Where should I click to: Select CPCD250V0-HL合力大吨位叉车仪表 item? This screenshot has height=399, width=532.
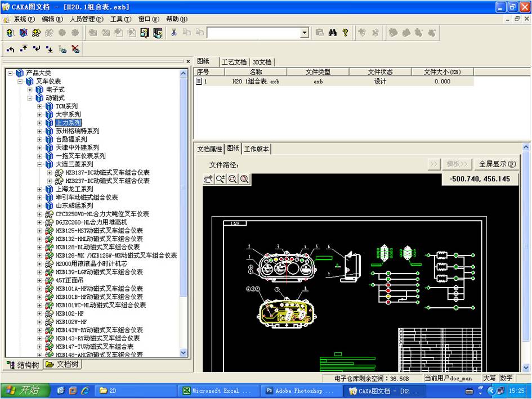point(102,214)
